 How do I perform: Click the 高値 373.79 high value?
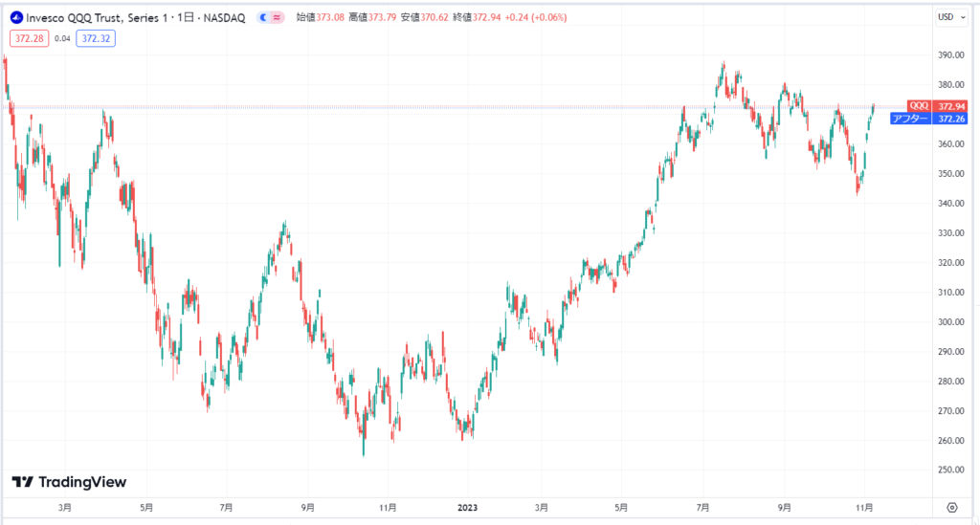pyautogui.click(x=372, y=17)
